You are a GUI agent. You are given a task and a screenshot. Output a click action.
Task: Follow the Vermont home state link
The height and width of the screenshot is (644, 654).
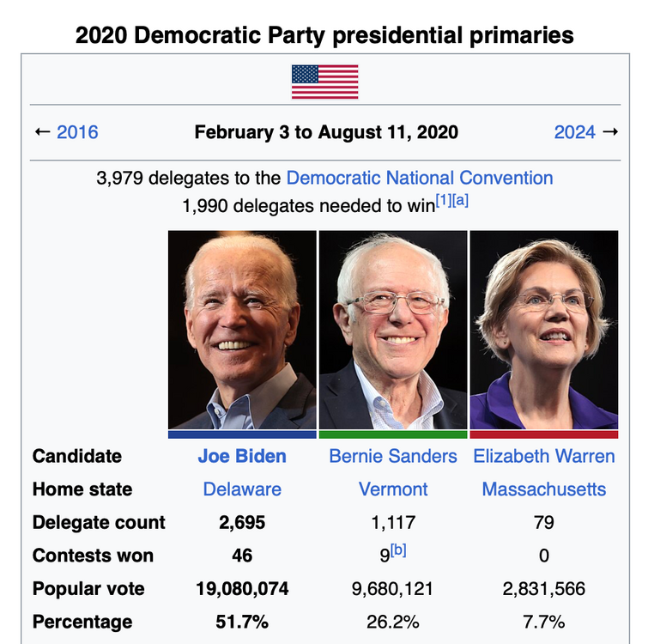[x=393, y=489]
